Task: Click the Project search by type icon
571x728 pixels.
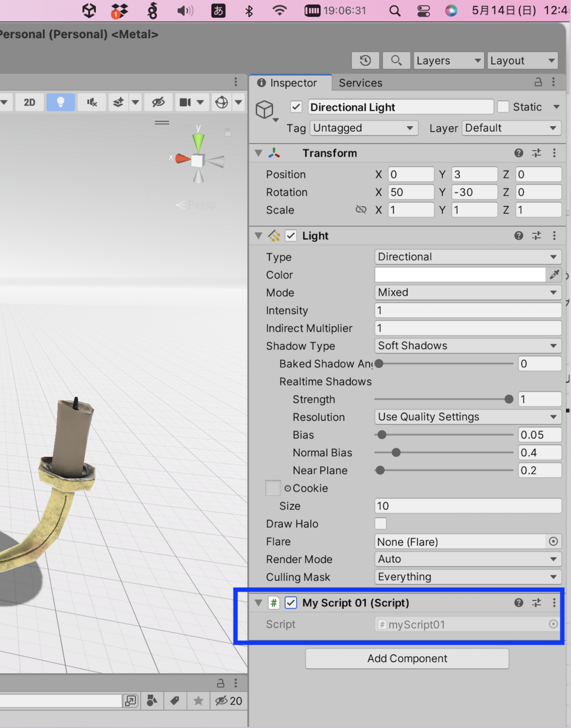Action: tap(152, 701)
